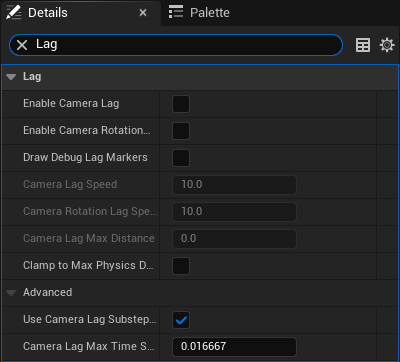Click the Camera Lag Max Distance label

point(89,238)
